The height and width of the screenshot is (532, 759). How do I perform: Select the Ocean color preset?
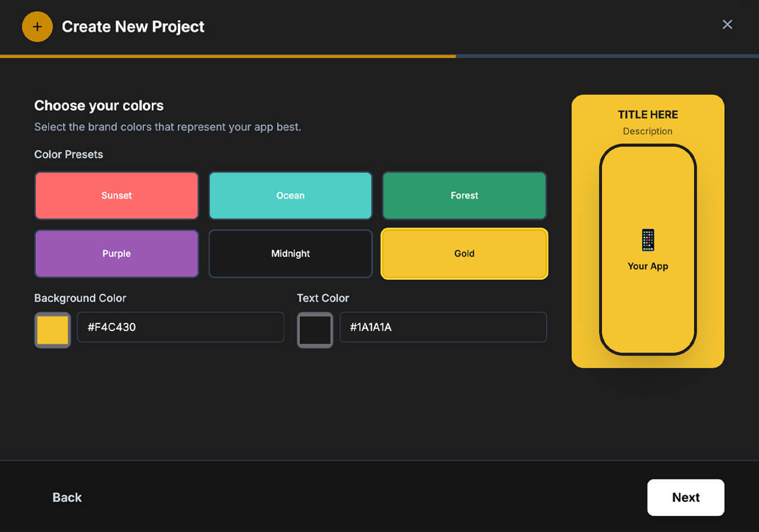point(290,196)
